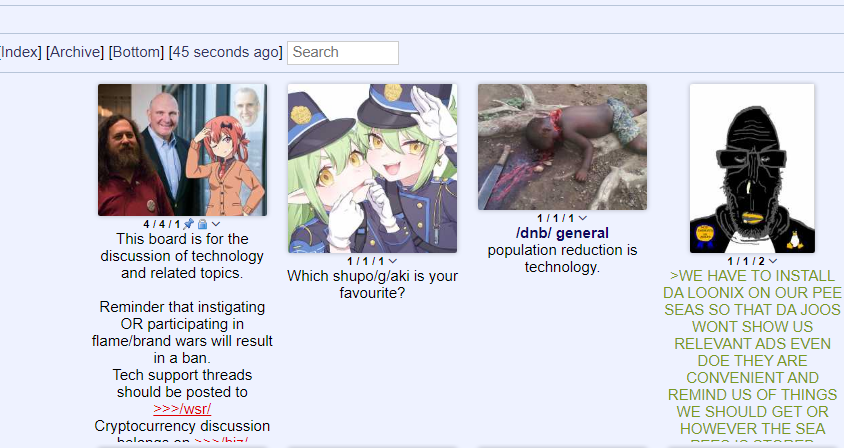Go to the [Index] view
844x448 pixels.
[20, 52]
